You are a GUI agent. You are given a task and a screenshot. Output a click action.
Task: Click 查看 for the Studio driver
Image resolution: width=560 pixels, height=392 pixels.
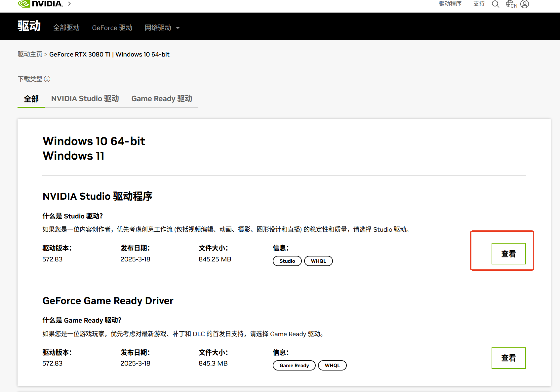(x=508, y=254)
